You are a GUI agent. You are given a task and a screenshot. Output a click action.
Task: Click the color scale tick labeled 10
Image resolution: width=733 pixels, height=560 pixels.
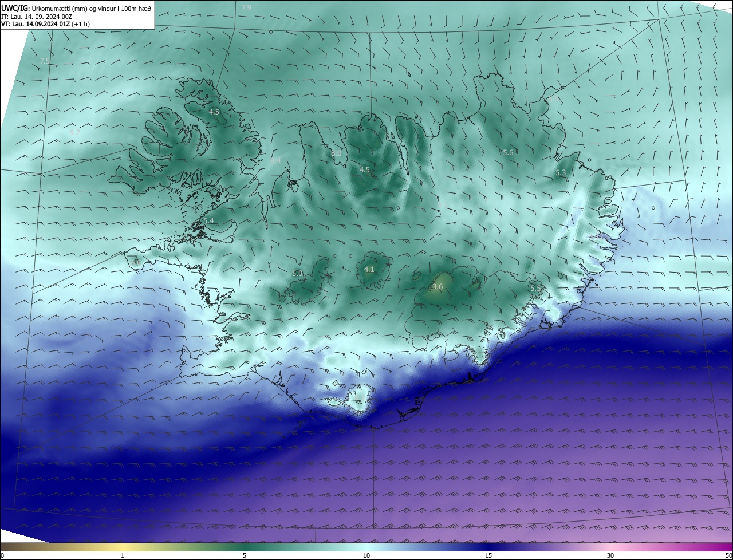[x=366, y=555]
